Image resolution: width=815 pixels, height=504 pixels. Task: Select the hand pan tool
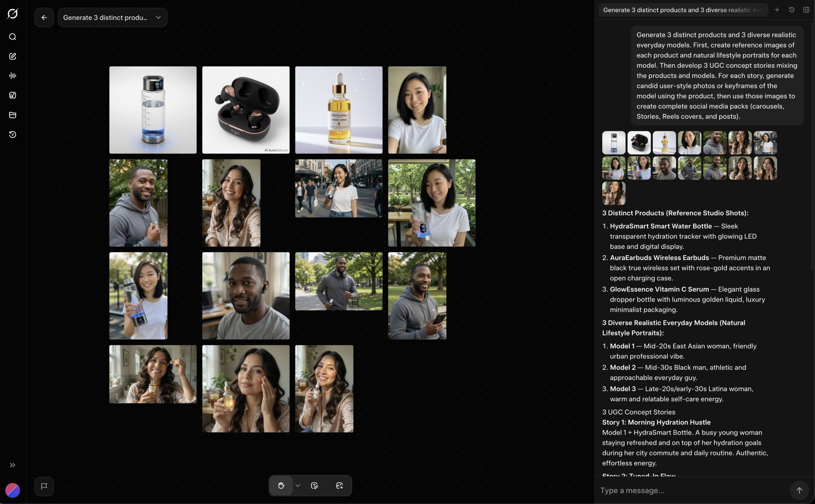(x=281, y=486)
